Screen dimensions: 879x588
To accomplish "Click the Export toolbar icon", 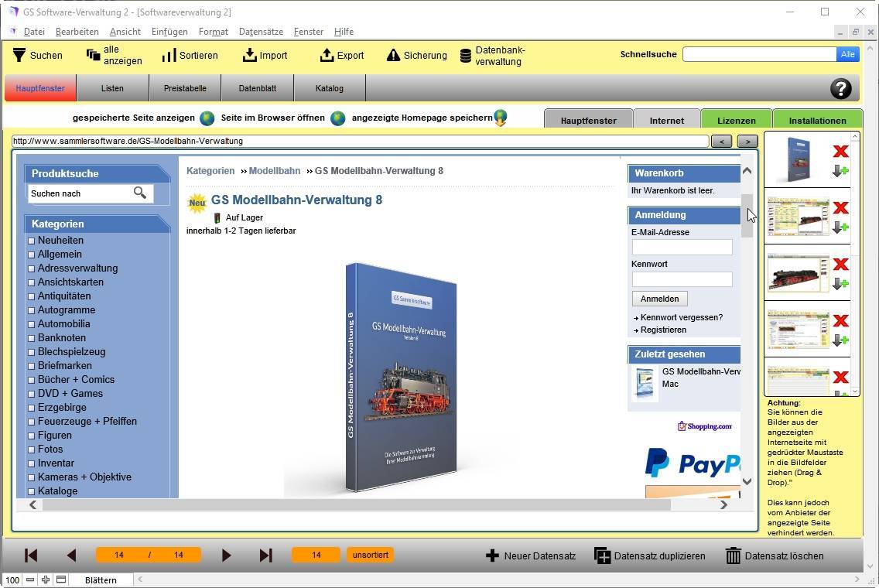I will [327, 55].
